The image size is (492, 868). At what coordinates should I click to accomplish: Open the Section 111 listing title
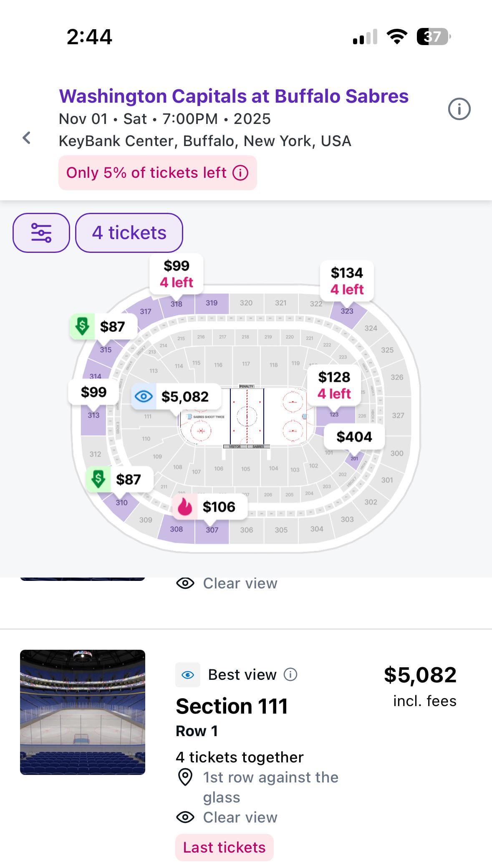tap(232, 706)
